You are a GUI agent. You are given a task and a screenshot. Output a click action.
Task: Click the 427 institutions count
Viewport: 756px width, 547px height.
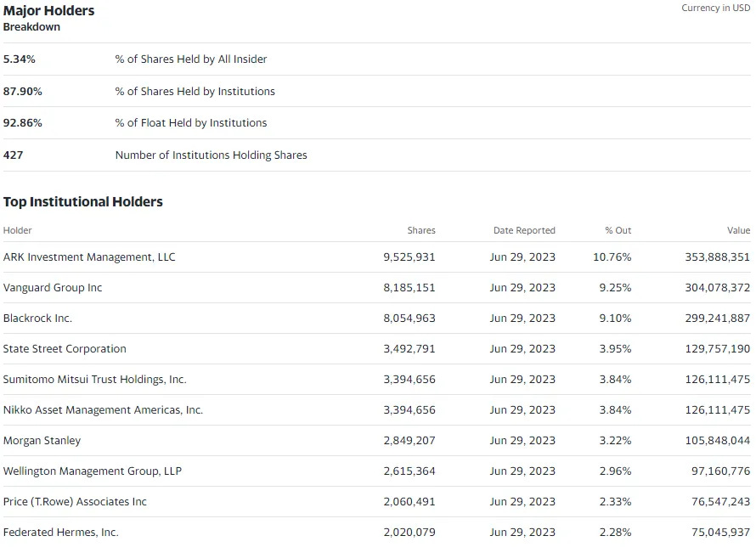(x=13, y=155)
